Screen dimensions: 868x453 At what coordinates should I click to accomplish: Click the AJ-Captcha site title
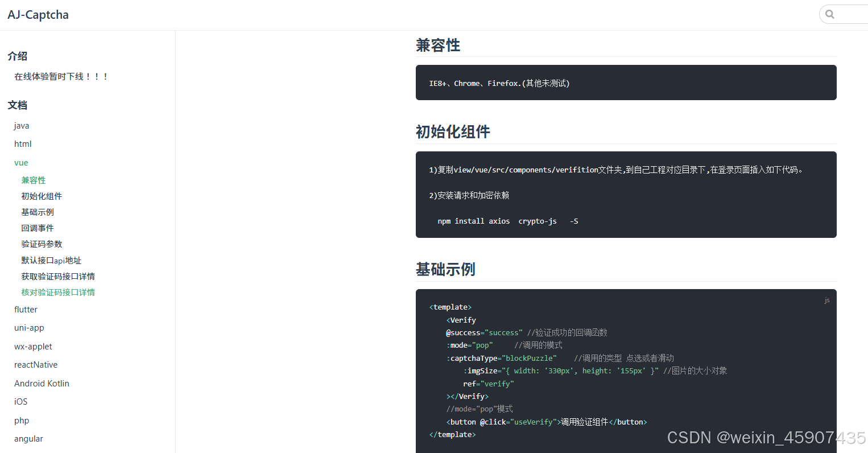tap(38, 15)
